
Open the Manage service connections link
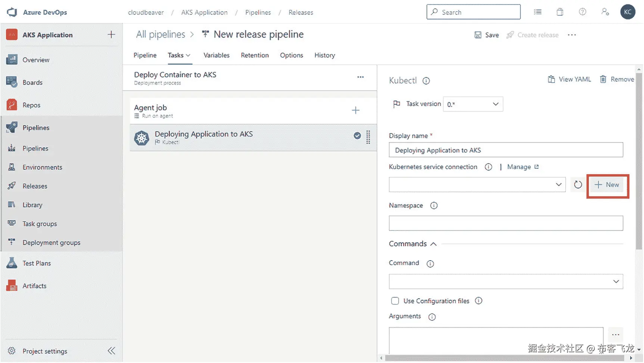coord(522,167)
